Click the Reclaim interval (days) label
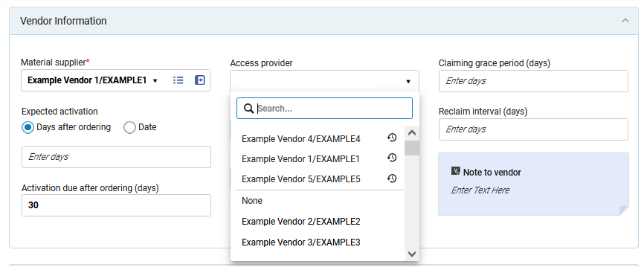This screenshot has width=644, height=270. point(483,112)
